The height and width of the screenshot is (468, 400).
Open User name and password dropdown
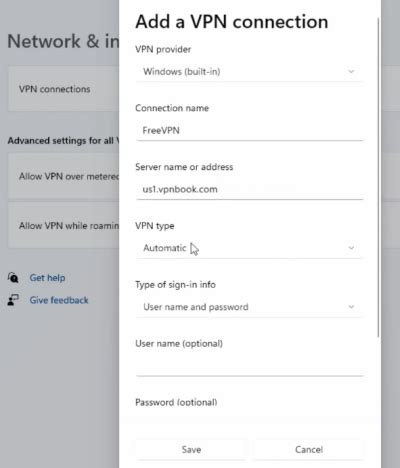click(x=249, y=307)
